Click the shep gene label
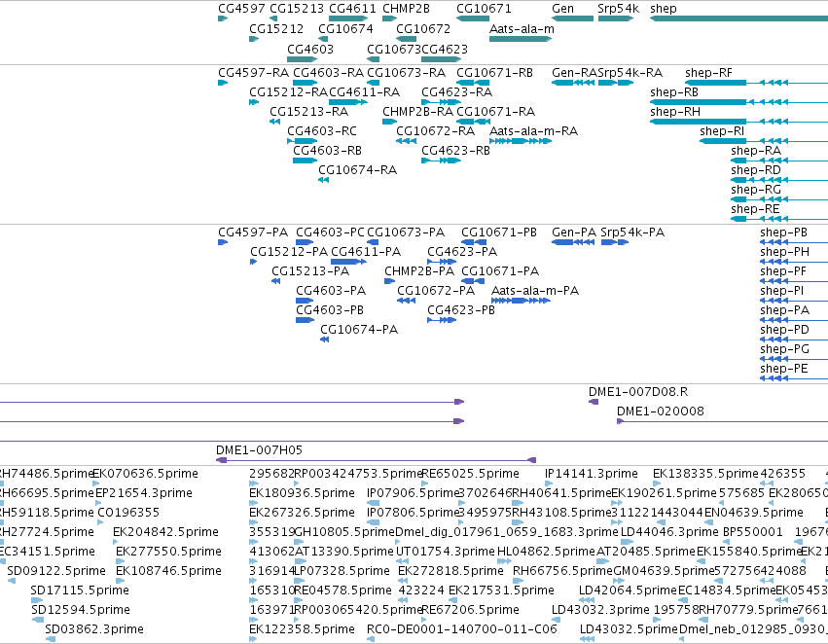 [664, 9]
